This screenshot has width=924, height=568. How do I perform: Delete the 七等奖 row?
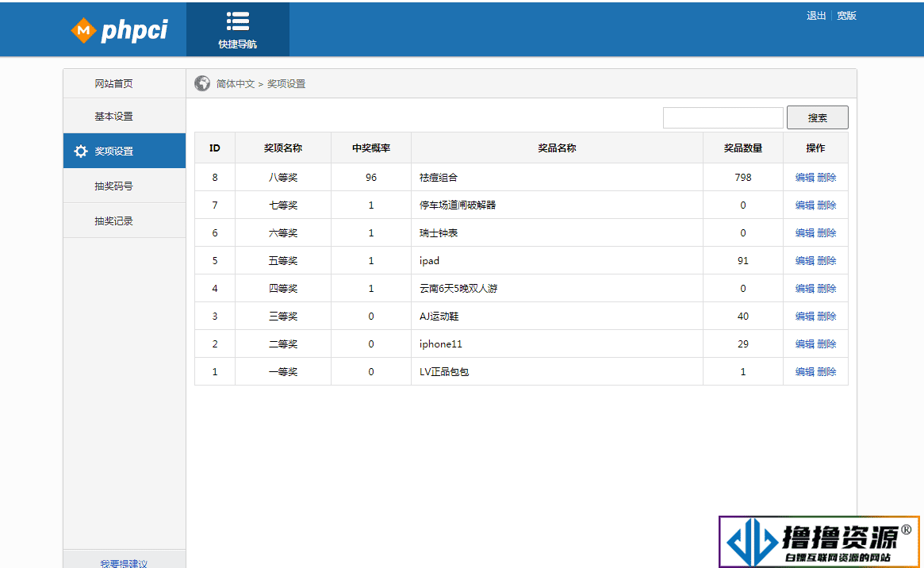[826, 205]
